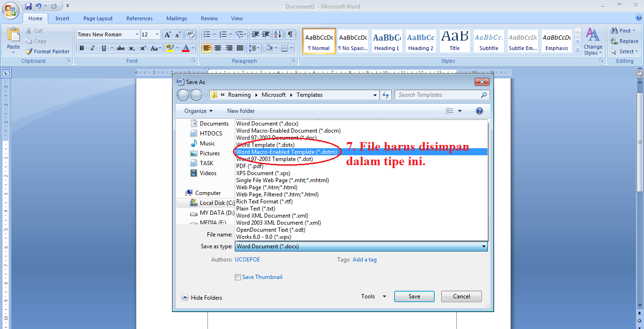Click the Search Templates input field

click(x=438, y=94)
